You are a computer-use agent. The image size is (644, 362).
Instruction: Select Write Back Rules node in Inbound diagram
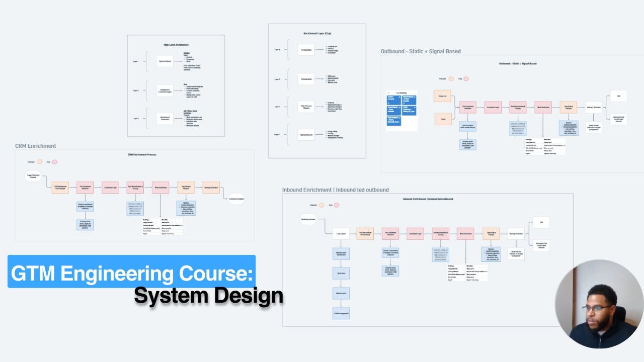coord(465,234)
